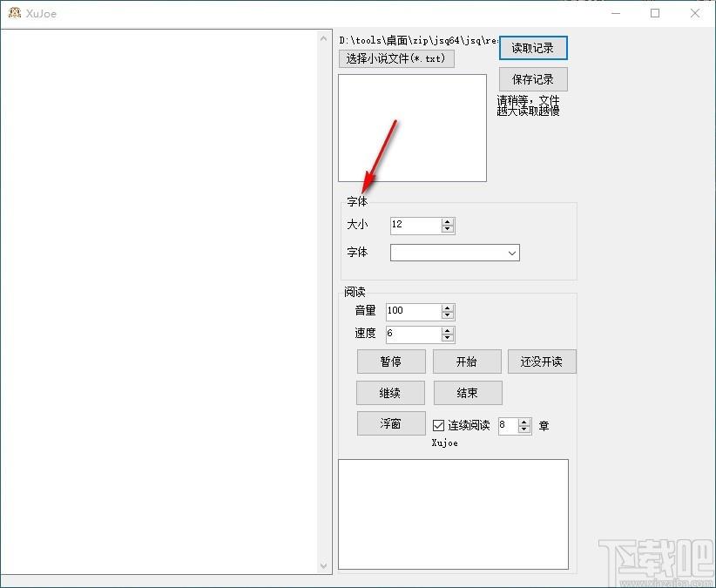Click the 速度 field showing 6
Viewport: 716px width, 588px height.
tap(414, 335)
